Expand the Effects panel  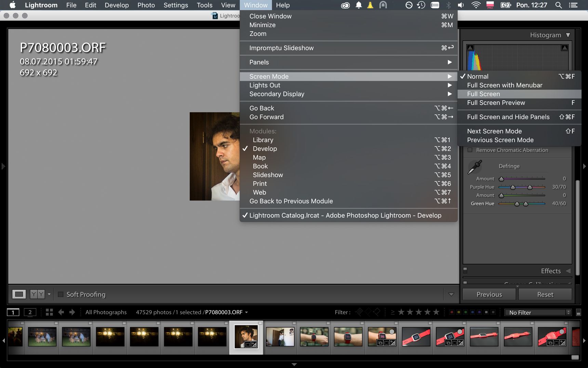point(569,271)
